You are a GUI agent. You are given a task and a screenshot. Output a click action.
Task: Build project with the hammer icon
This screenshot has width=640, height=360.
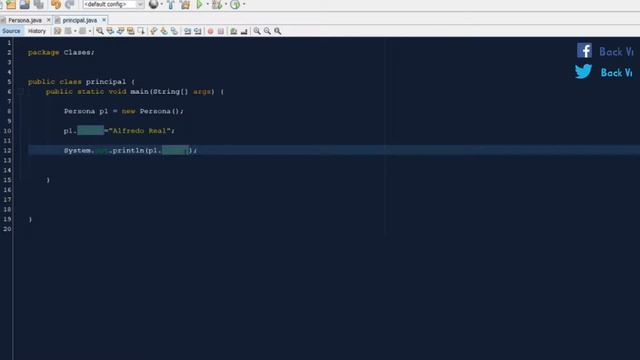click(x=171, y=4)
